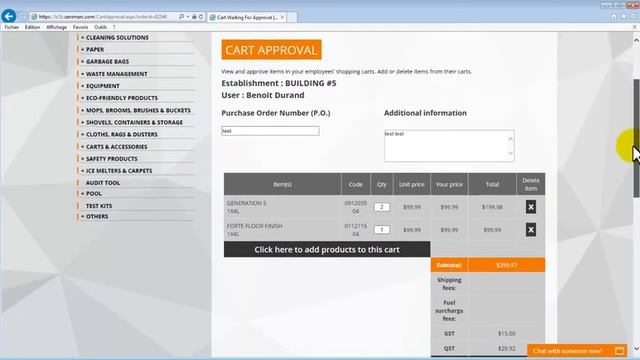Open the Affichage menu
The height and width of the screenshot is (360, 640).
56,27
